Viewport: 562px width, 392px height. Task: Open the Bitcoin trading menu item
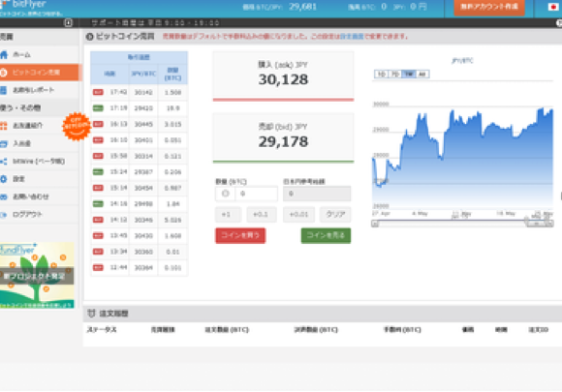click(x=40, y=73)
